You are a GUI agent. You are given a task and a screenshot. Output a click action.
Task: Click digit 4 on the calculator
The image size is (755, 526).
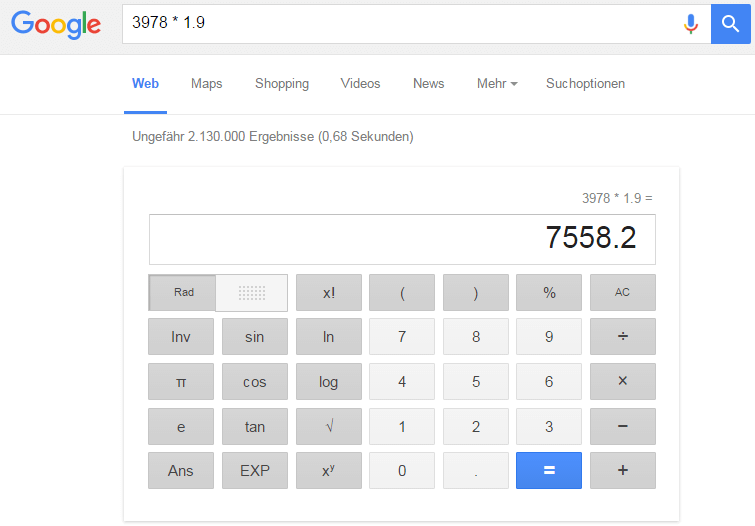pos(402,381)
